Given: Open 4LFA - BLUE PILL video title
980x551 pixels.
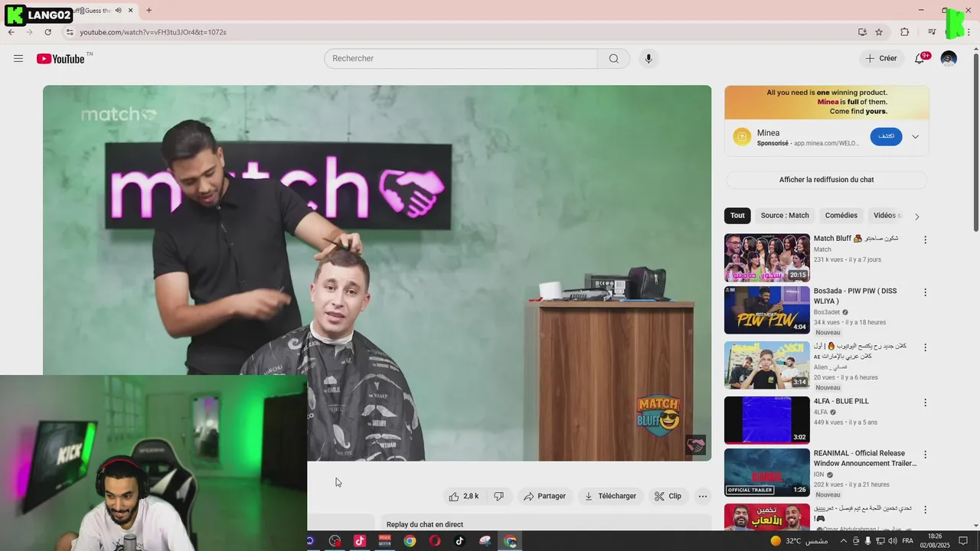Looking at the screenshot, I should pos(841,401).
